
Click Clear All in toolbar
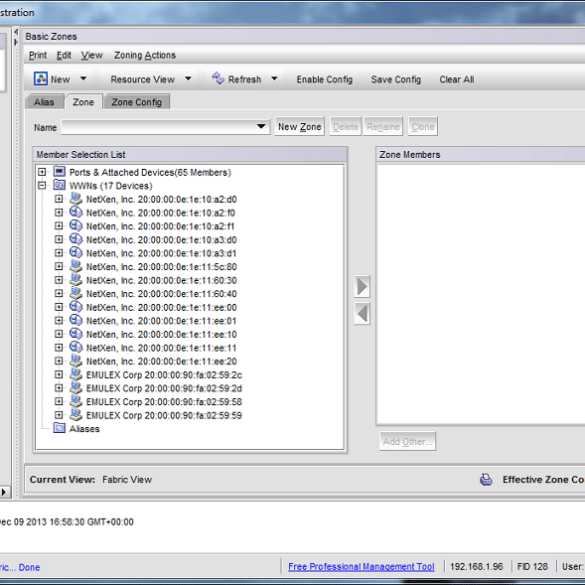pyautogui.click(x=457, y=79)
